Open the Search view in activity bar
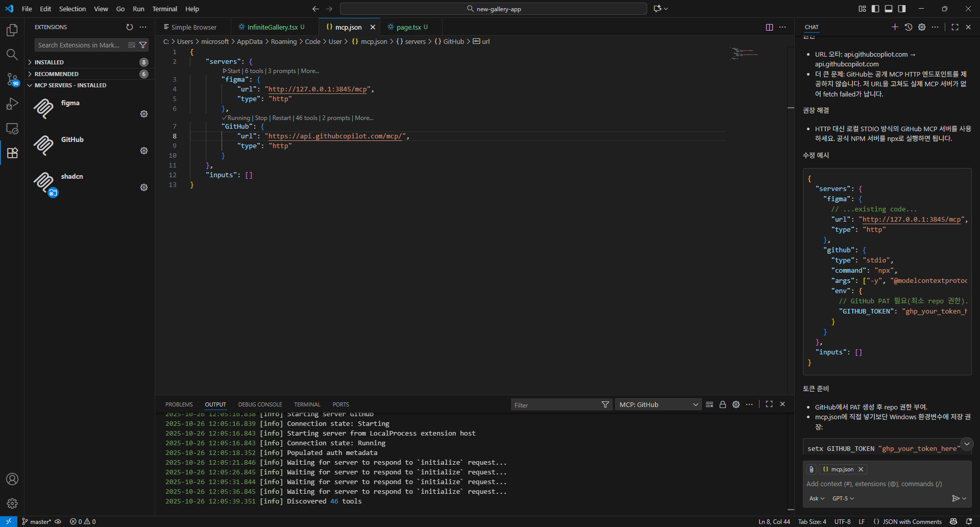Viewport: 980px width, 527px height. click(x=12, y=55)
